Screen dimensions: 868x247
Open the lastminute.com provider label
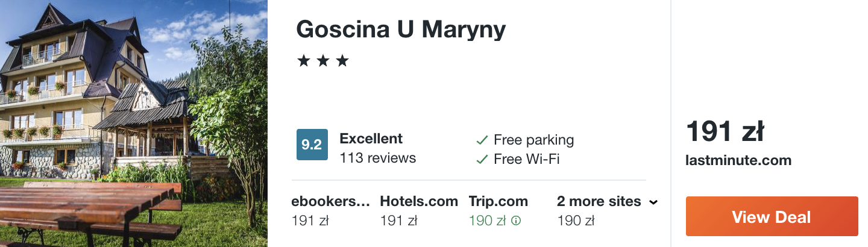[738, 161]
